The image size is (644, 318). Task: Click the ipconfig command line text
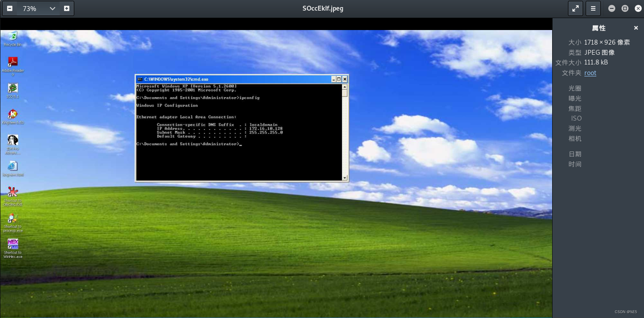pos(198,98)
